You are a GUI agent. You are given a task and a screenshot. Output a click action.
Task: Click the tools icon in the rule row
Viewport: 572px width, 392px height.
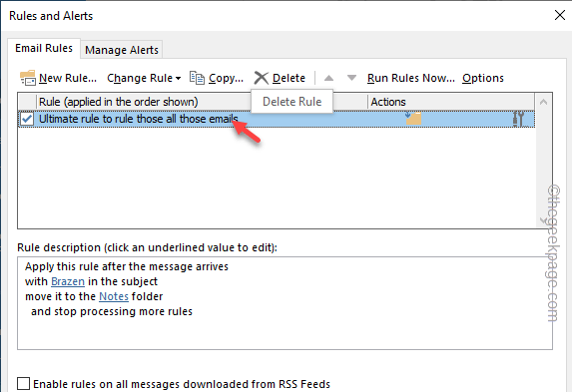[x=518, y=119]
